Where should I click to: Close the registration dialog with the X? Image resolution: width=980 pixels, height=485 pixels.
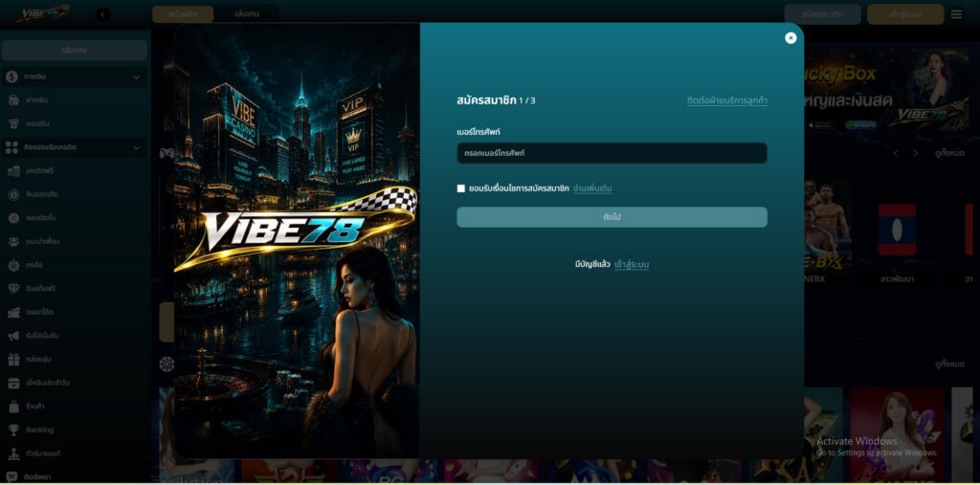coord(791,37)
